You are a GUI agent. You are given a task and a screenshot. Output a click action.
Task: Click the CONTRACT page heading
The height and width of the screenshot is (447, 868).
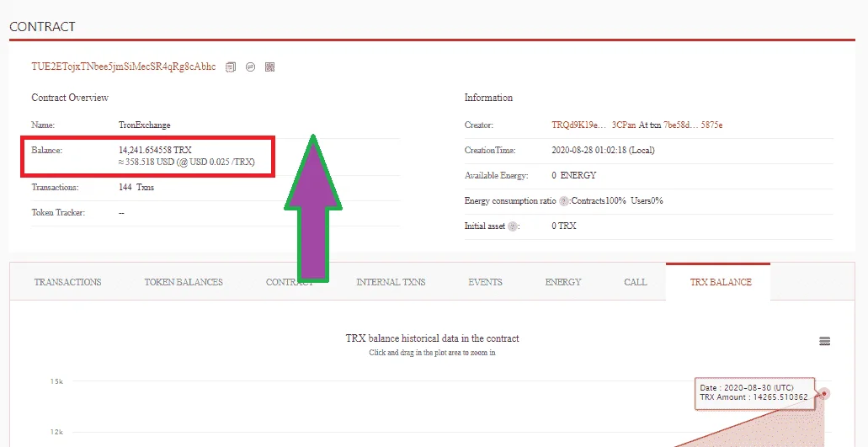[x=42, y=27]
